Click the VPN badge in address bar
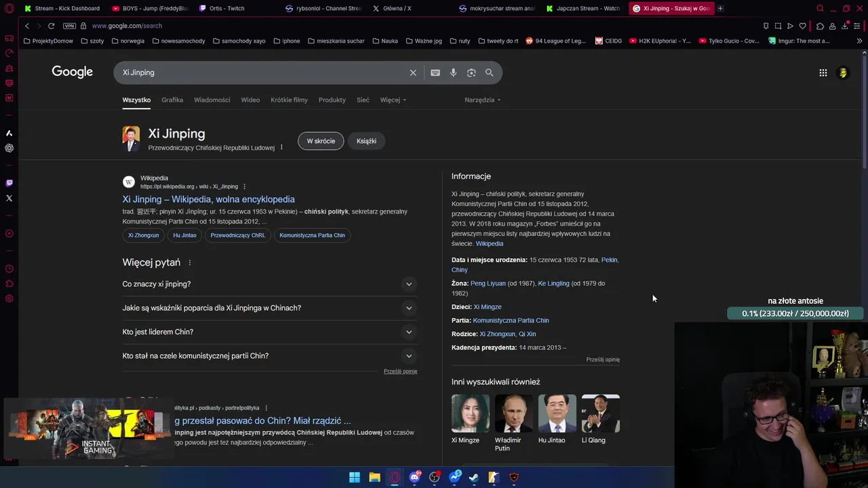 [x=69, y=26]
